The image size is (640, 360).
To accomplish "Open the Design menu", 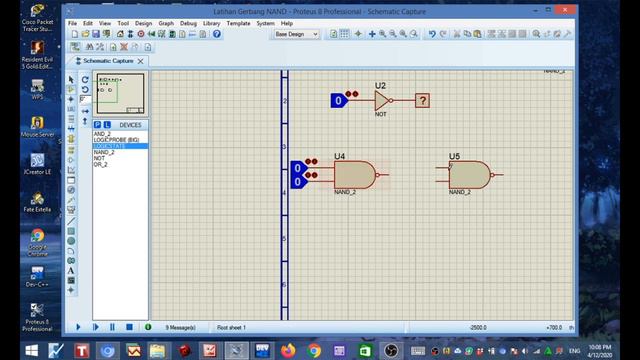I will pyautogui.click(x=143, y=23).
